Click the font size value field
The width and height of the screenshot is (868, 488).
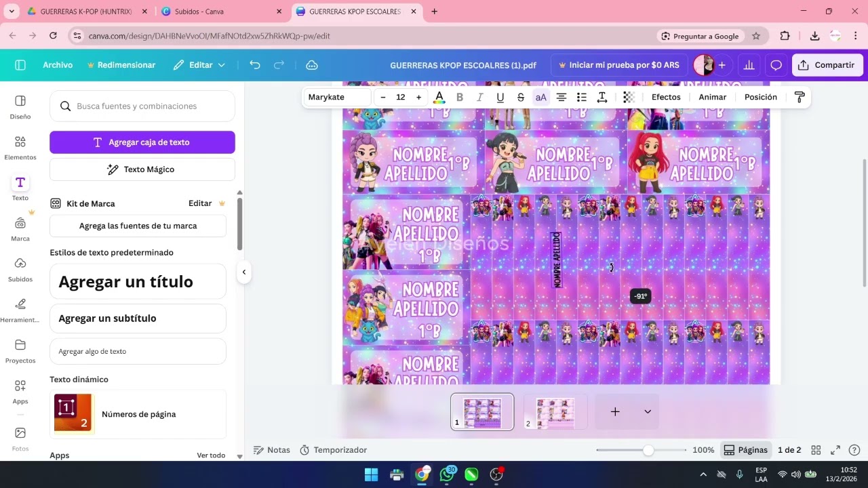click(401, 97)
